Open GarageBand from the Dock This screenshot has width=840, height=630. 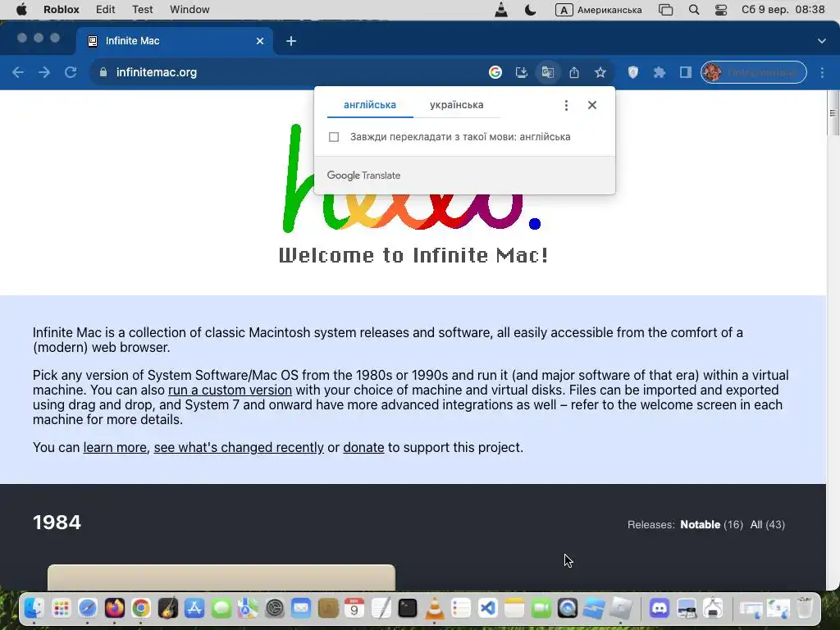click(167, 609)
